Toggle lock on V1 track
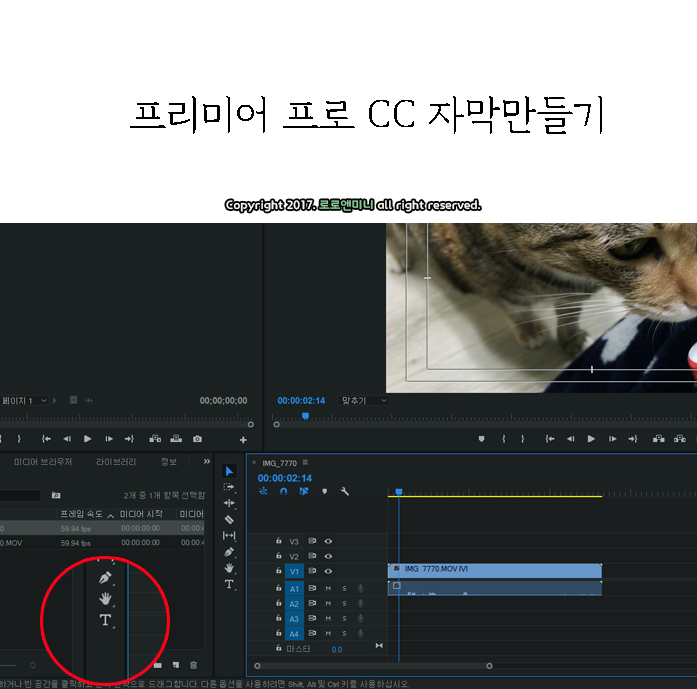Image resolution: width=697 pixels, height=689 pixels. (x=279, y=570)
